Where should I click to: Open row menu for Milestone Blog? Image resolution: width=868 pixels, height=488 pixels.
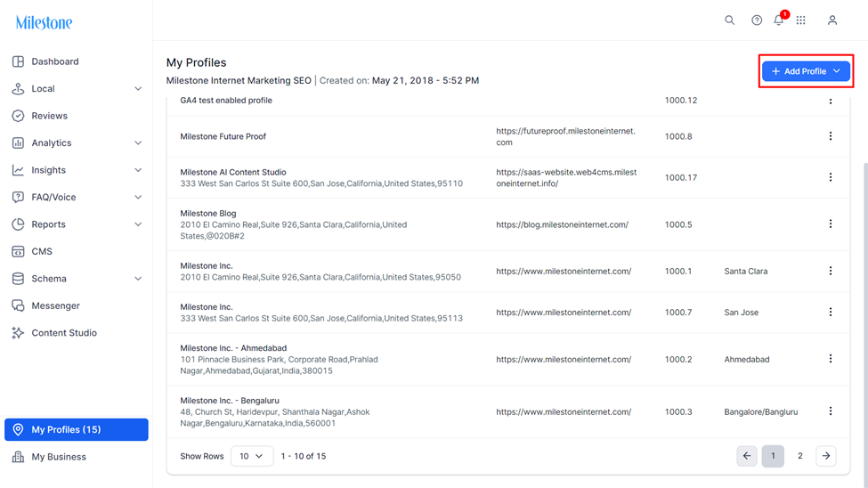(831, 224)
